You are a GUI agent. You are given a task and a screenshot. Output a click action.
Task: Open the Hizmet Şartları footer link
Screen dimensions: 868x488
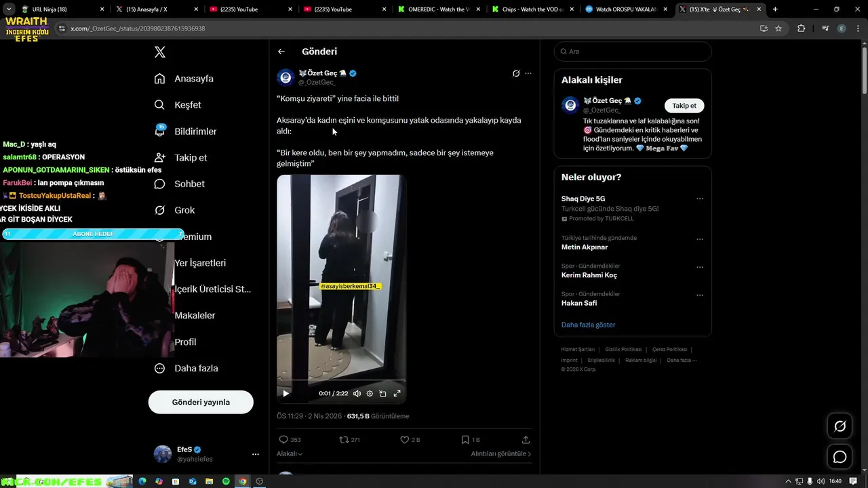point(578,349)
